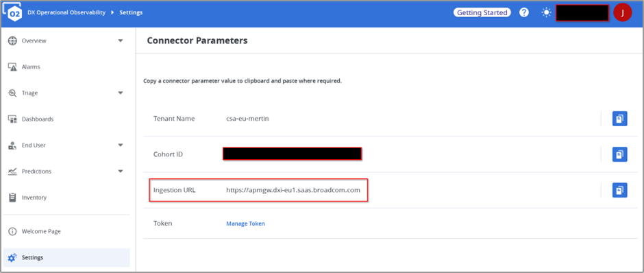644x273 pixels.
Task: Click the Manage Token link
Action: pos(245,224)
